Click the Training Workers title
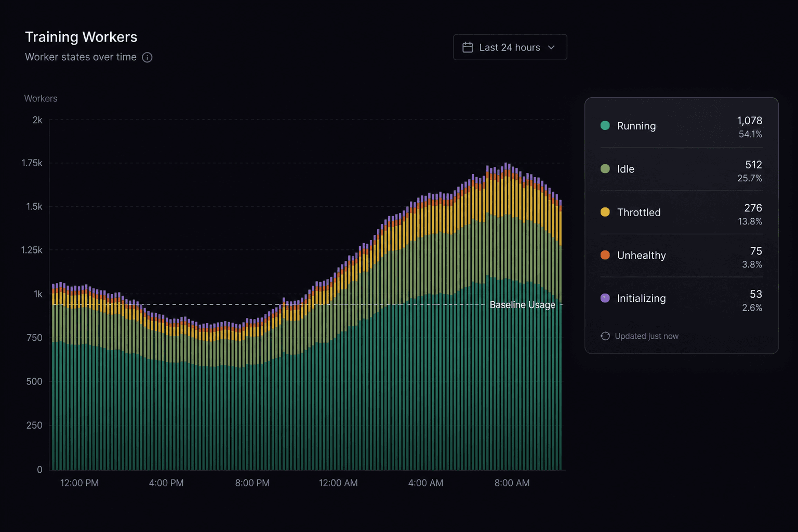 [81, 37]
